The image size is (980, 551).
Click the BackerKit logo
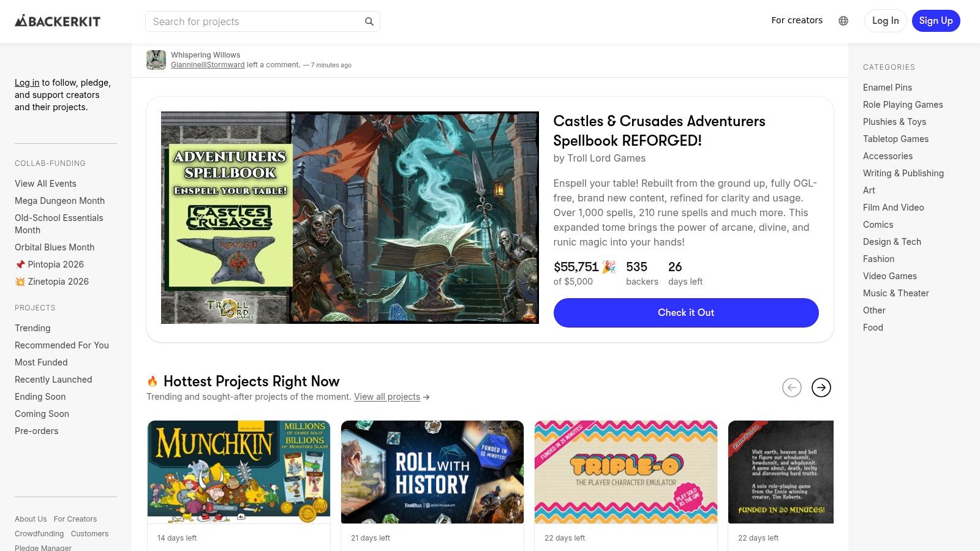point(58,21)
